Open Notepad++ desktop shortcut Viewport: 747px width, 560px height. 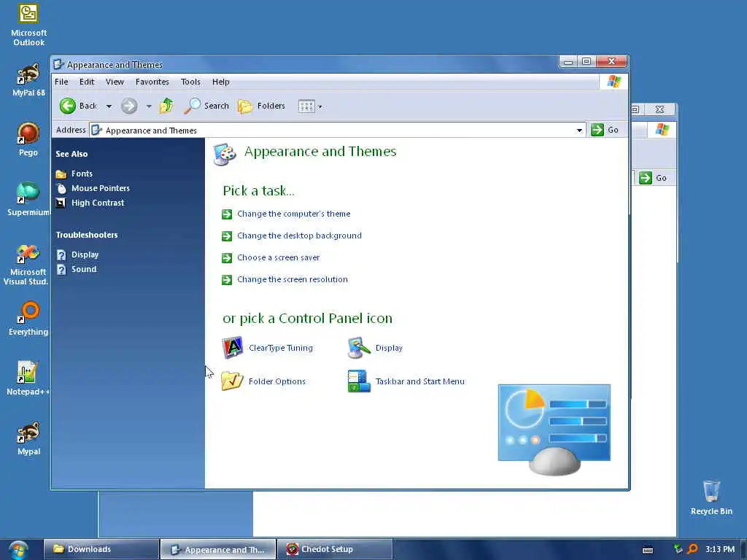click(x=28, y=378)
